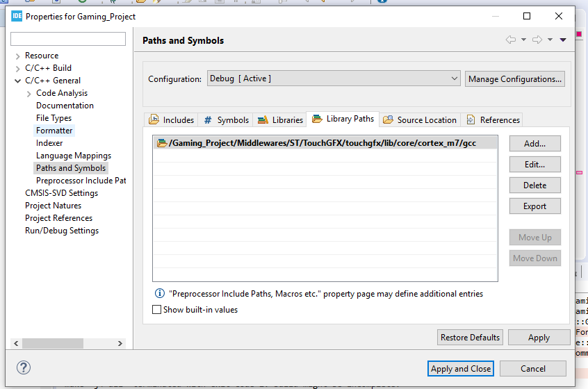588x389 pixels.
Task: Open CMSIS-SVD Settings page
Action: tap(61, 193)
